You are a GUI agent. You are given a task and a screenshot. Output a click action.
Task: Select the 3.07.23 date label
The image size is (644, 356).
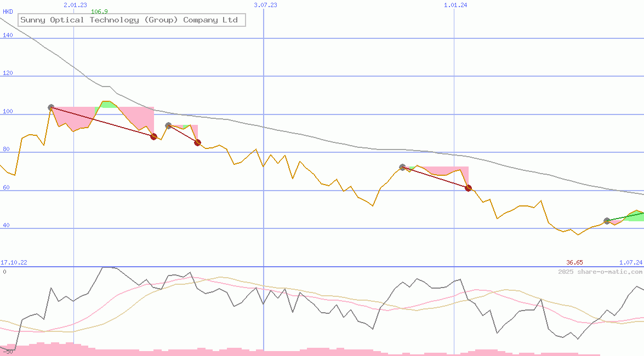click(x=266, y=5)
